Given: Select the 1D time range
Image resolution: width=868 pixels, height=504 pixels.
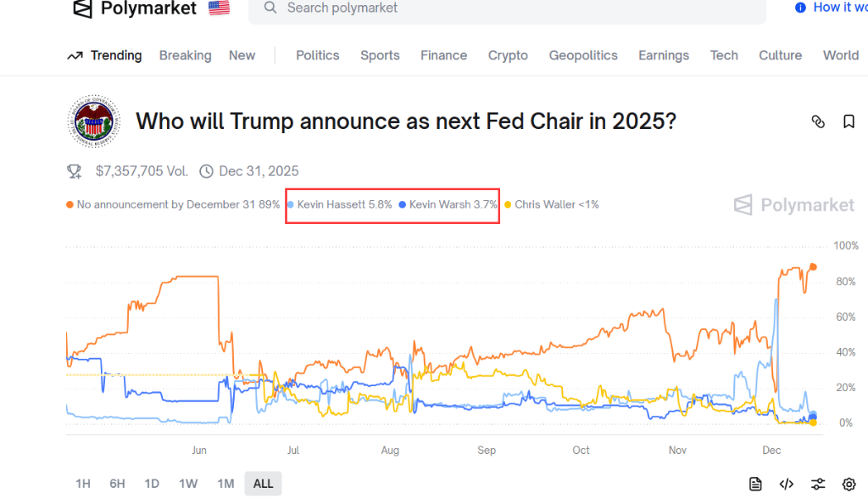Looking at the screenshot, I should click(152, 484).
